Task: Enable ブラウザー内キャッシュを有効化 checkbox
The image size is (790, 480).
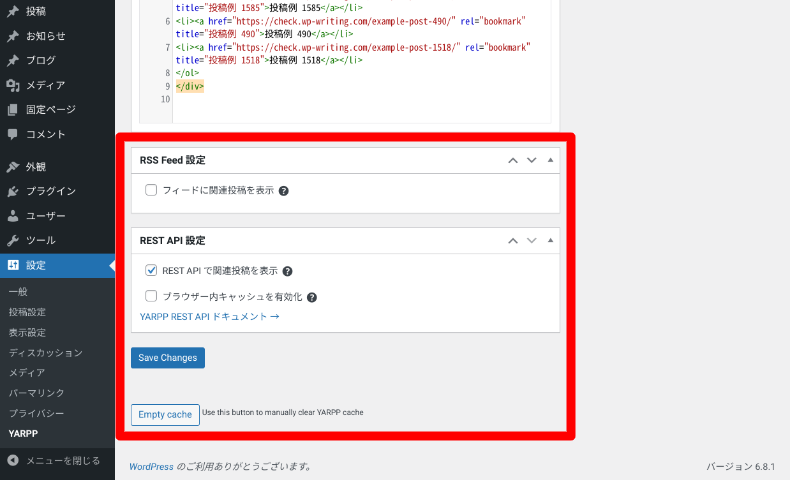Action: point(151,296)
